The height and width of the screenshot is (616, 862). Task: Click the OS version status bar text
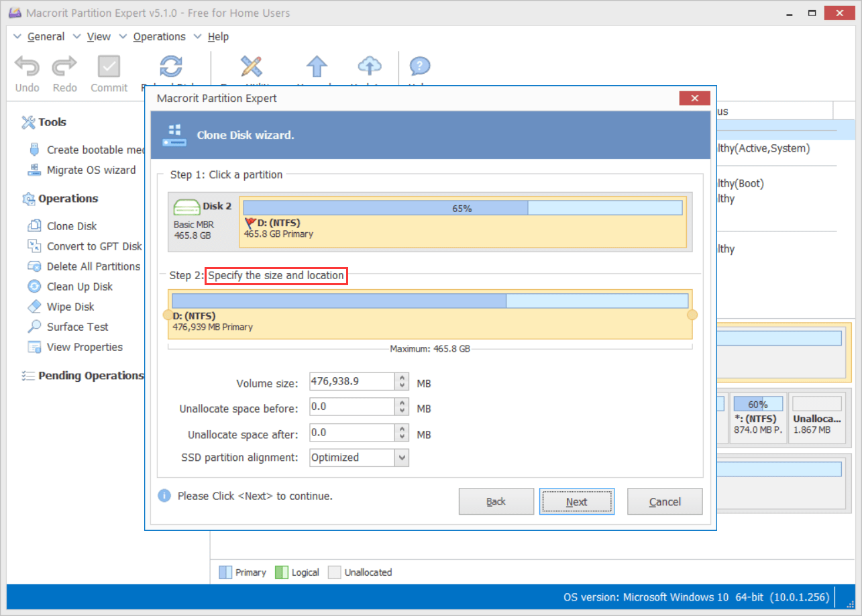click(696, 597)
